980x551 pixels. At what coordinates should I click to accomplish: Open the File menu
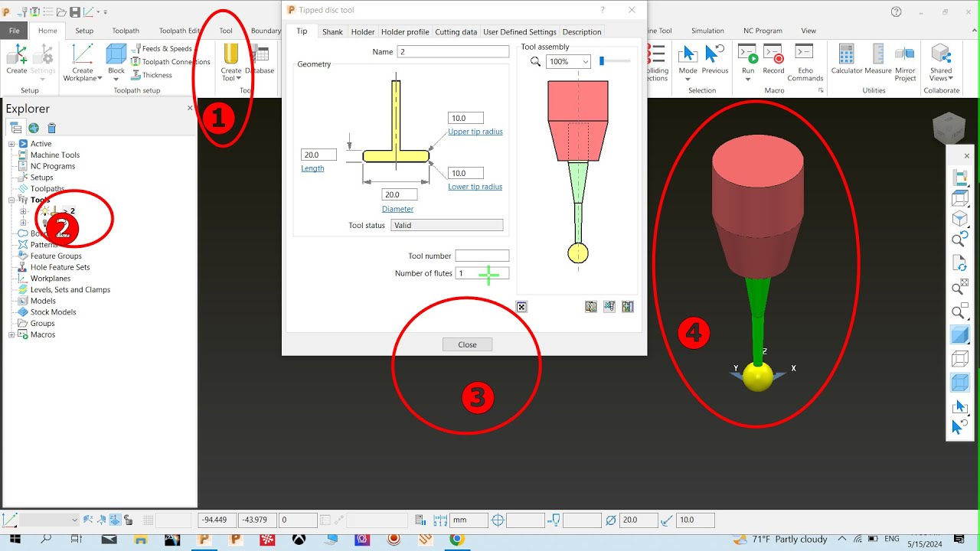point(14,31)
